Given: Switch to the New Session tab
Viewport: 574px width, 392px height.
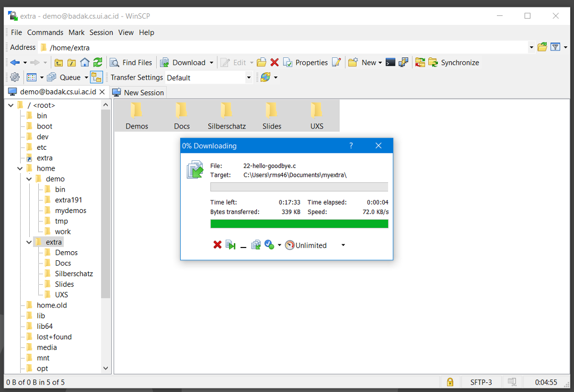Looking at the screenshot, I should tap(138, 92).
